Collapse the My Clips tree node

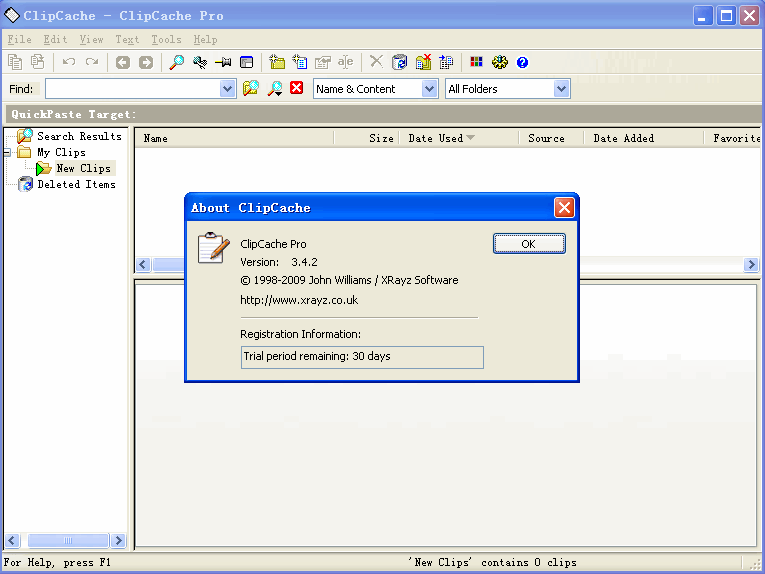click(x=7, y=153)
